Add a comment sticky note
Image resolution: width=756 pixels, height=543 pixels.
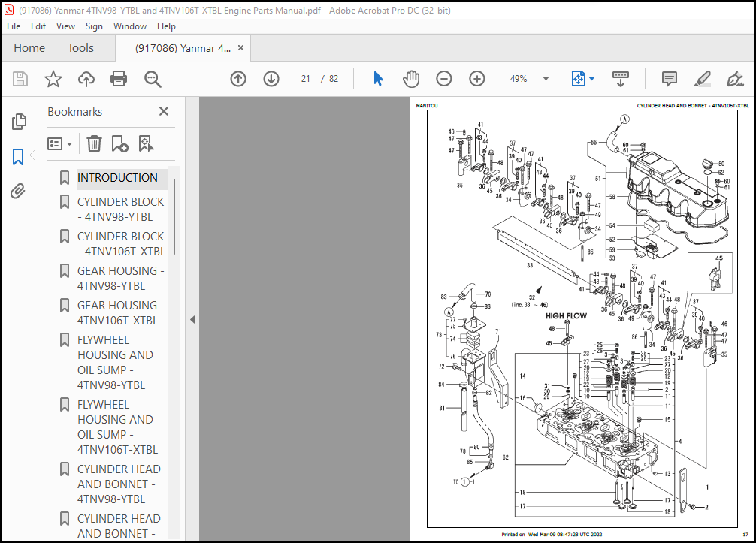[670, 79]
